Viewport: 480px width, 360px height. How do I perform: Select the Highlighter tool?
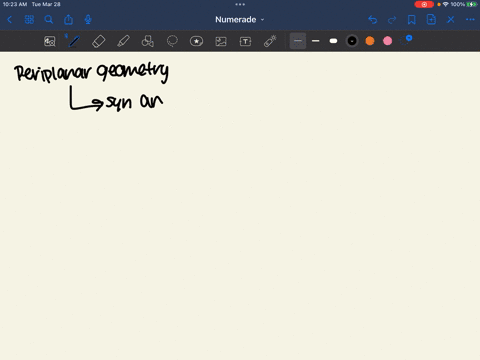[x=123, y=41]
